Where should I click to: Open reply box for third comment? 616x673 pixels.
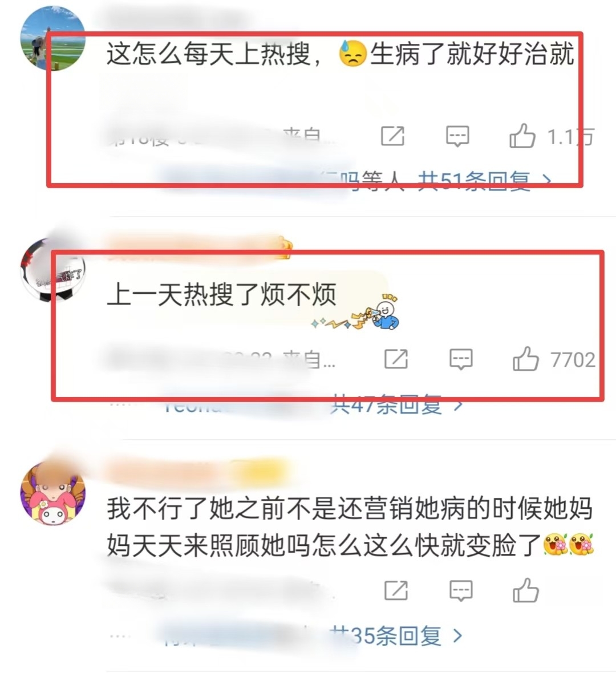coord(461,591)
